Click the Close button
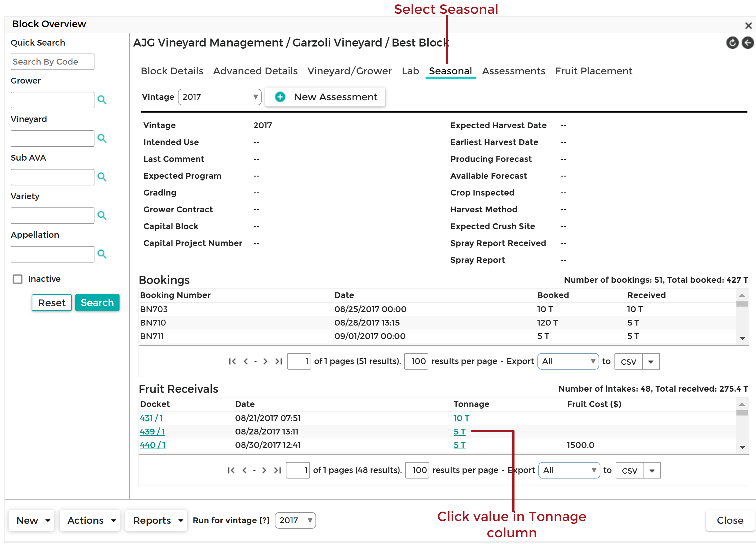This screenshot has width=756, height=544. pyautogui.click(x=730, y=520)
